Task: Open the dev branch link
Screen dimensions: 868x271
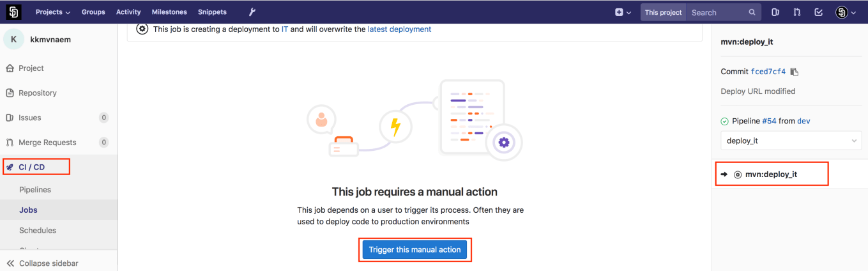Action: pyautogui.click(x=803, y=121)
